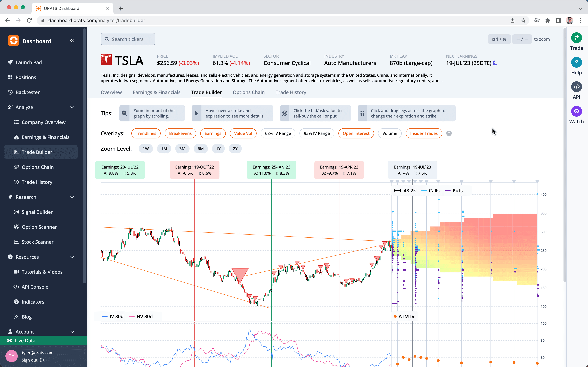The image size is (588, 367).
Task: Set zoom level to 2Y
Action: [235, 148]
